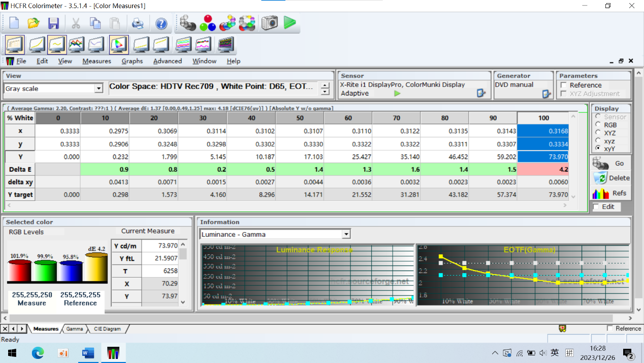This screenshot has height=363, width=644.
Task: Click the blue Help question mark icon
Action: coord(161,23)
